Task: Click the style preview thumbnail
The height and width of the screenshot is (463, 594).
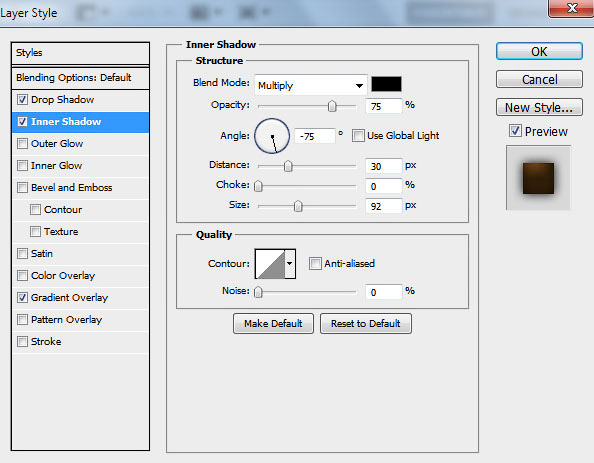Action: [x=538, y=178]
